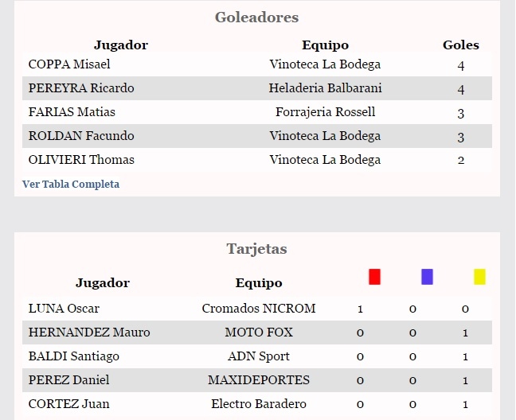Image resolution: width=516 pixels, height=420 pixels.
Task: Select player COPPA Misael
Action: [69, 64]
